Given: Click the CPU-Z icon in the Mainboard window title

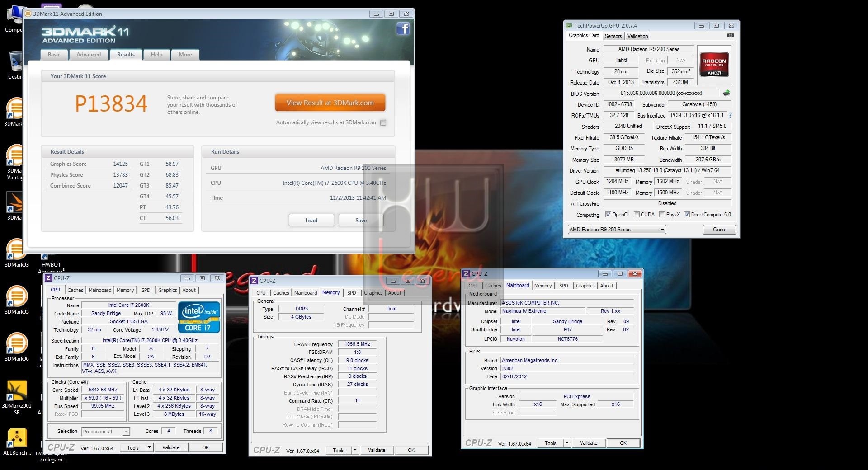Looking at the screenshot, I should [466, 273].
